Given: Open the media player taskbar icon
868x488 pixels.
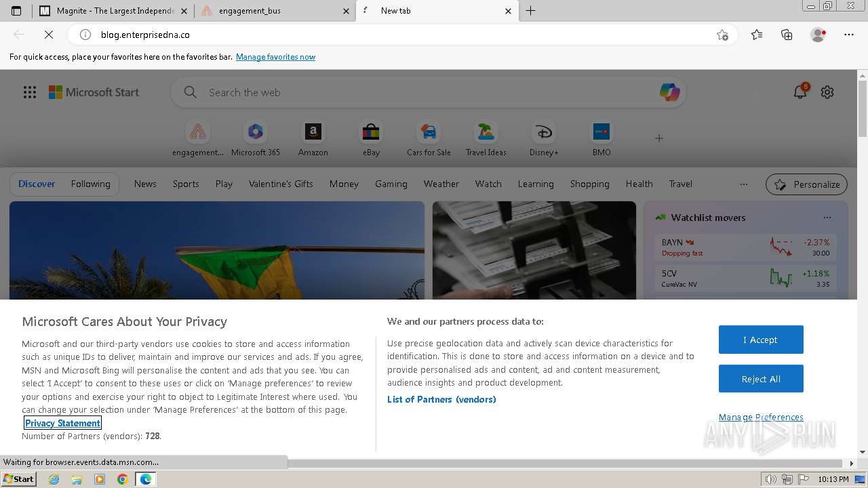Looking at the screenshot, I should coord(100,479).
